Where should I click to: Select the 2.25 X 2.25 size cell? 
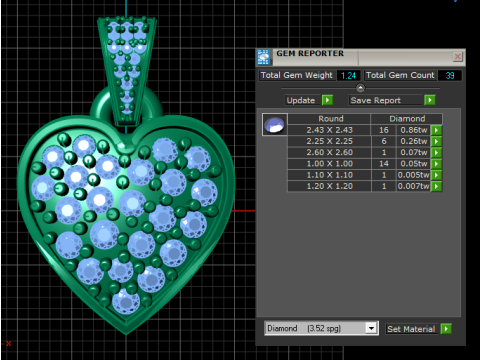[x=329, y=141]
